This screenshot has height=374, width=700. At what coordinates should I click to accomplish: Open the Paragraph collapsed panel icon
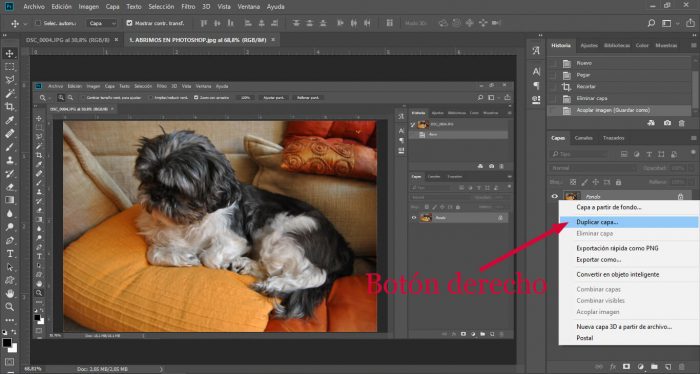(536, 85)
